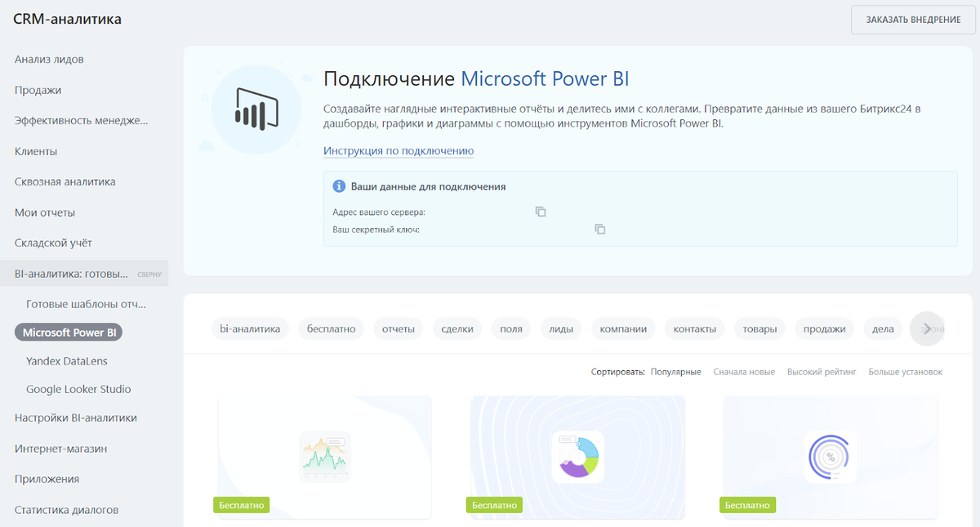This screenshot has width=980, height=527.
Task: Copy the server address value
Action: click(x=541, y=212)
